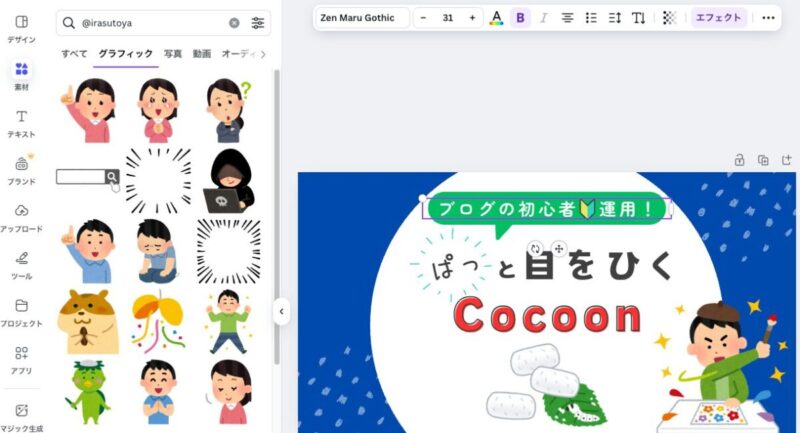Select the ブログの初心者運用！ text on canvas
This screenshot has height=433, width=800.
[x=546, y=209]
